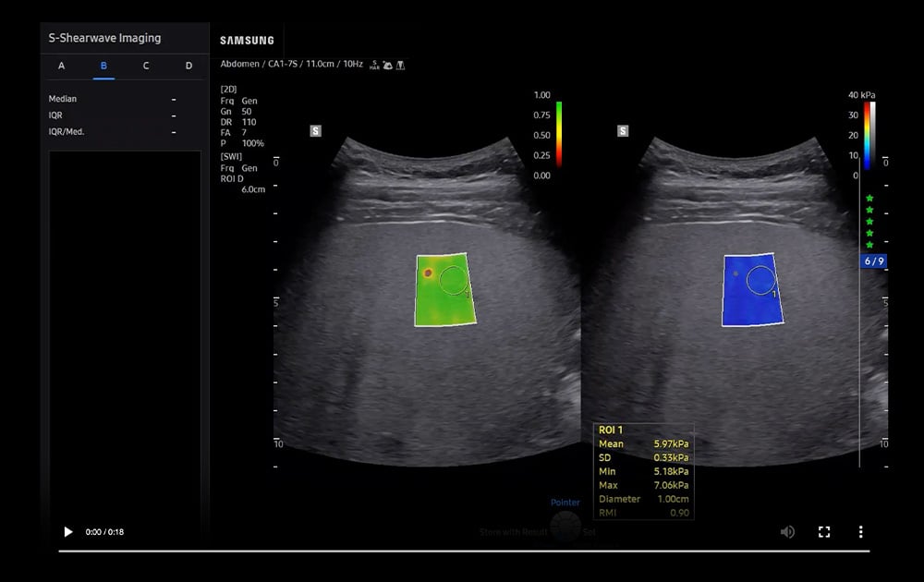The height and width of the screenshot is (582, 924).
Task: Click the Samsung logo
Action: pos(247,41)
